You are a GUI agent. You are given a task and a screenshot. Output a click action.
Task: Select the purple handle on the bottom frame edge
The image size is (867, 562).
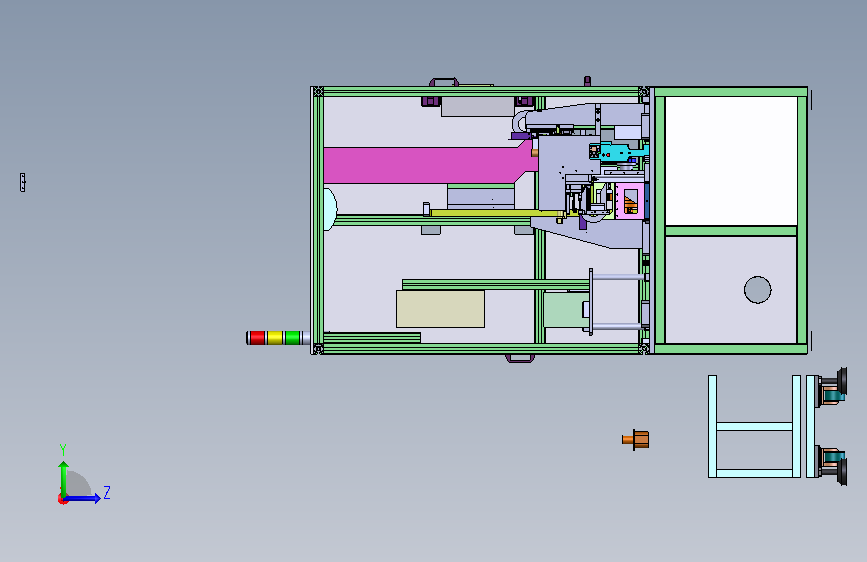coord(520,358)
